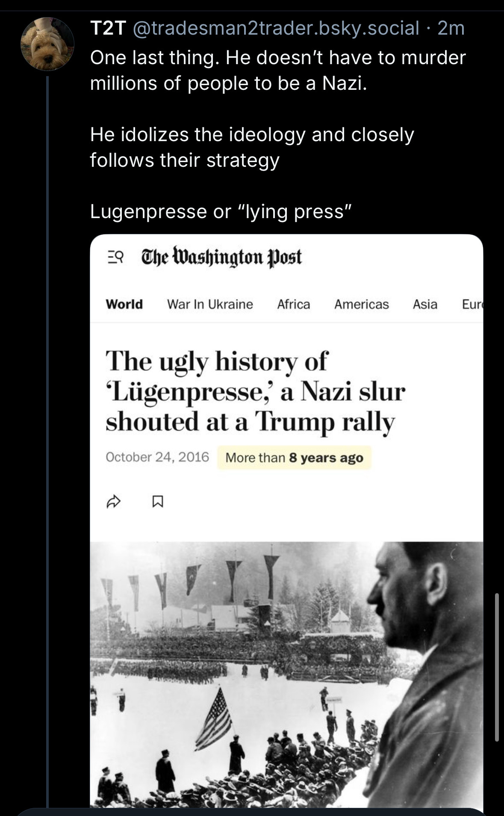Open the 2m post timestamp
This screenshot has height=816, width=504.
[451, 28]
